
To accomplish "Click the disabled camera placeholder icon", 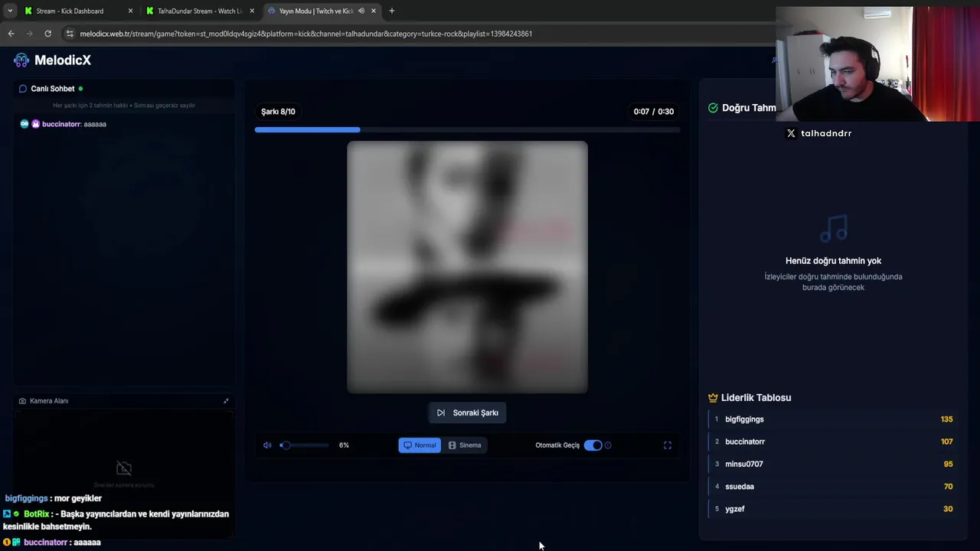I will click(x=124, y=468).
